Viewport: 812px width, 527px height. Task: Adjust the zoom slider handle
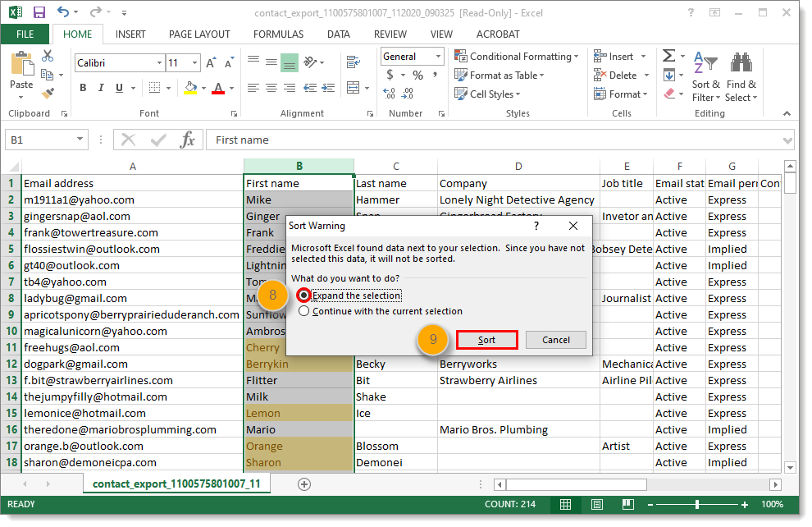697,504
